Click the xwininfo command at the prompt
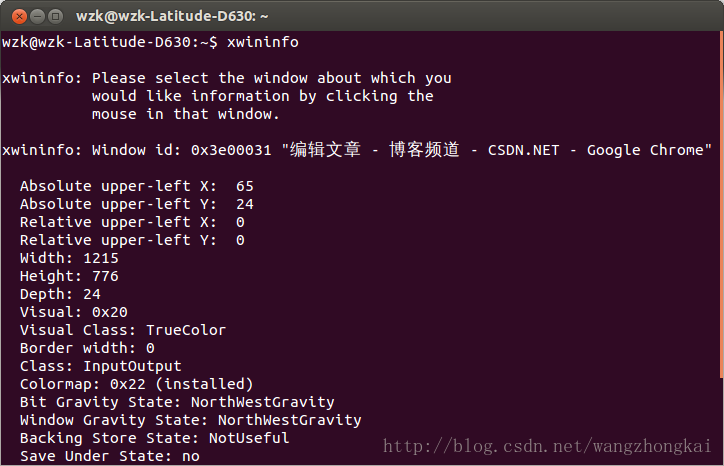The width and height of the screenshot is (724, 466). tap(263, 42)
